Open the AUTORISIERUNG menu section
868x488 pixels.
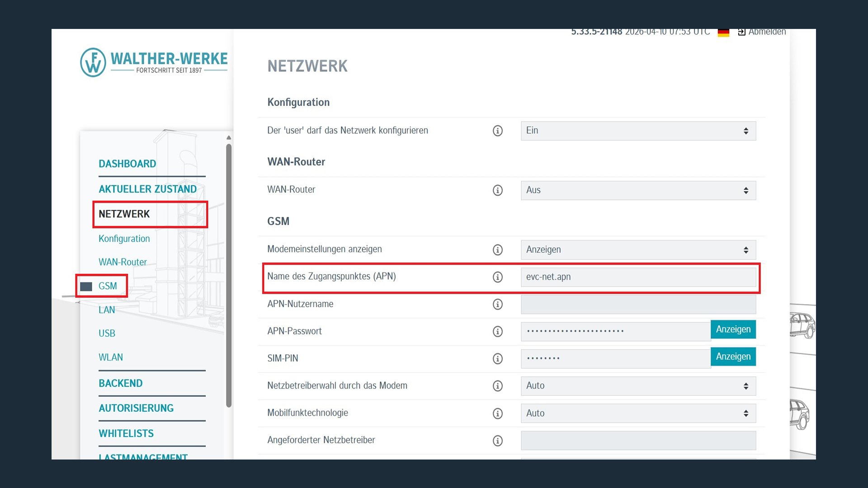point(136,408)
